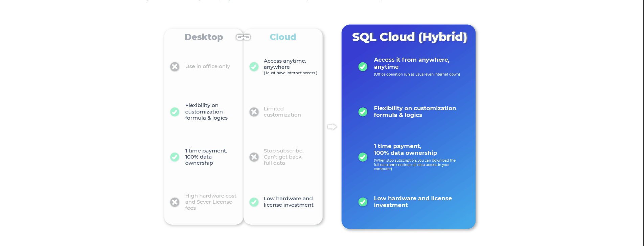The width and height of the screenshot is (644, 246).
Task: Click the gray X beside 'High hardware cost'
Action: click(x=175, y=202)
